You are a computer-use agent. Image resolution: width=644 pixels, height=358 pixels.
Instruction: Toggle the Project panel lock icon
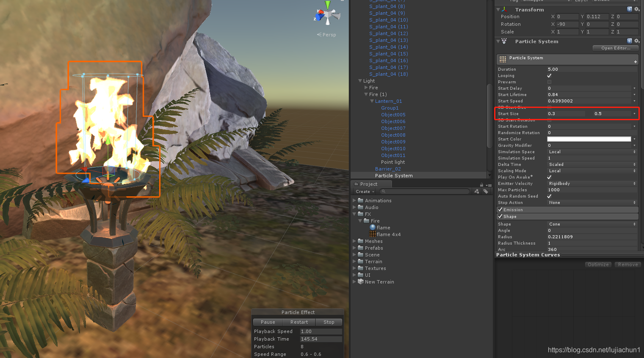click(x=481, y=185)
